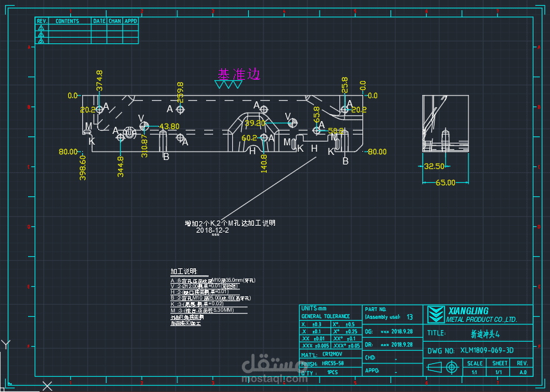This screenshot has height=392, width=550.
Task: Select the 65.00 side view dimension
Action: [445, 182]
